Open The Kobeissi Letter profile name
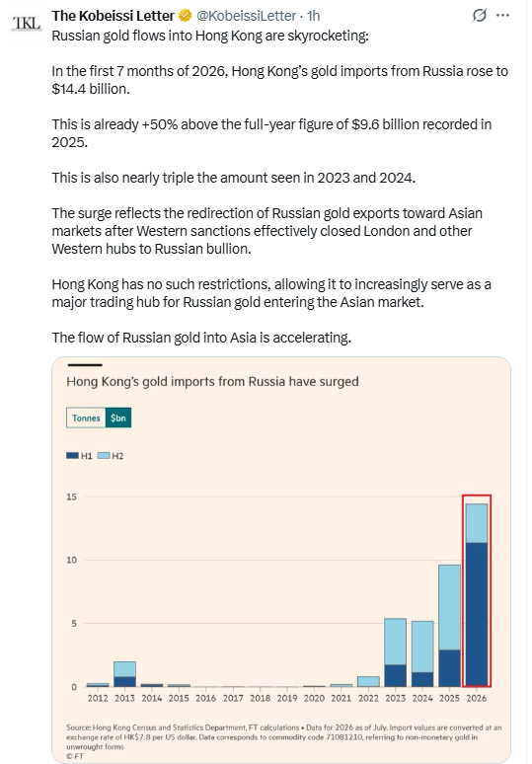532x764 pixels. (114, 16)
